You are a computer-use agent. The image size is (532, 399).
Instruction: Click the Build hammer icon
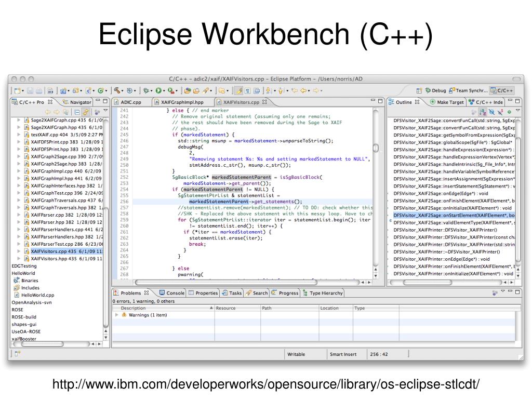pos(117,90)
